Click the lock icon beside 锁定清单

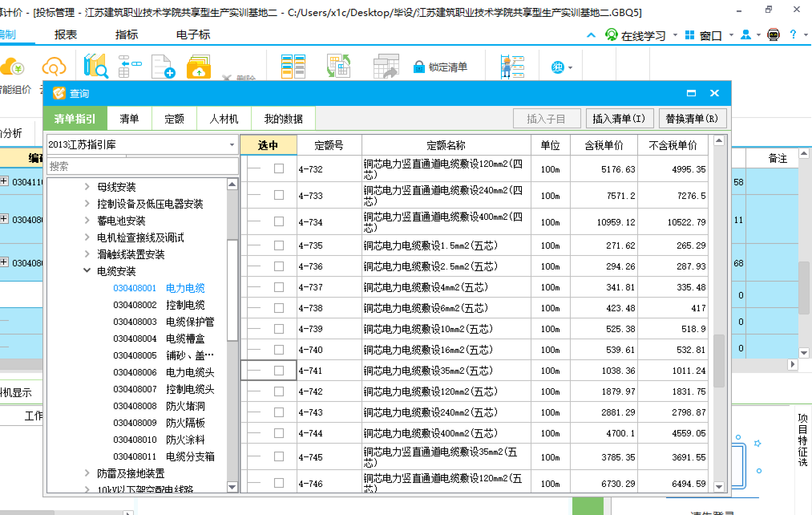pyautogui.click(x=419, y=67)
